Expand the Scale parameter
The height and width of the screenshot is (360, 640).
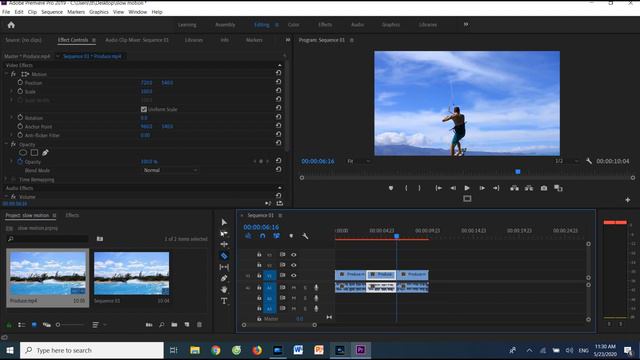coord(11,91)
